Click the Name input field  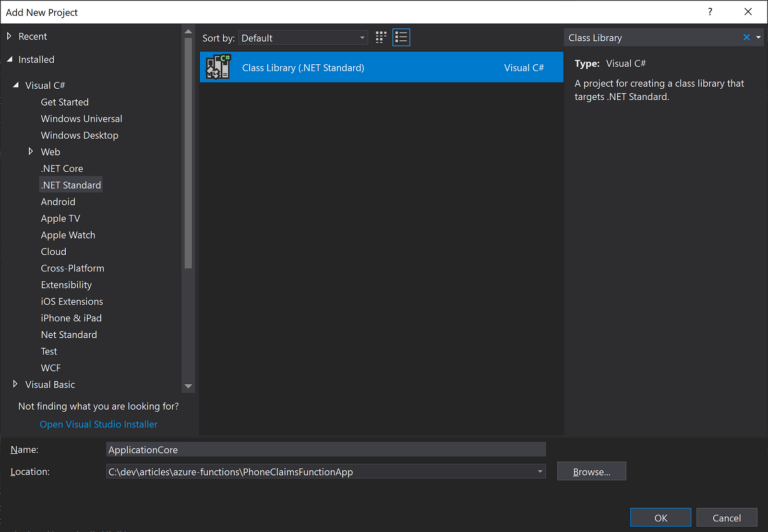pos(326,449)
